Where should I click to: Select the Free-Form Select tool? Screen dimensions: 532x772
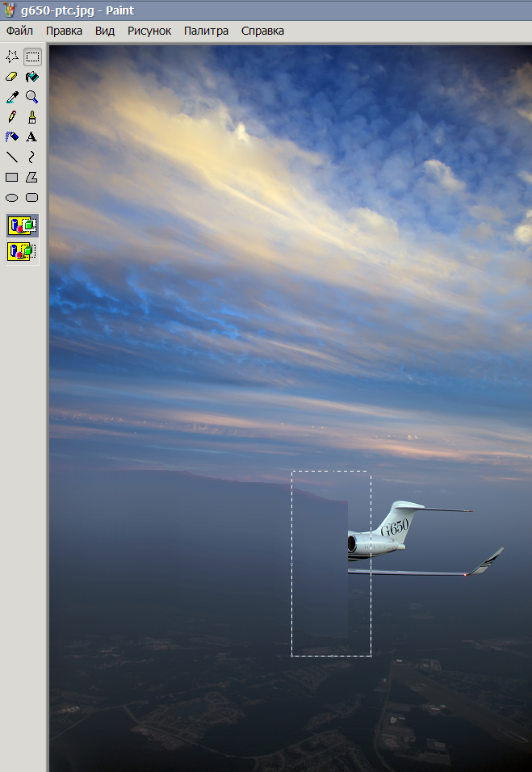click(x=12, y=57)
